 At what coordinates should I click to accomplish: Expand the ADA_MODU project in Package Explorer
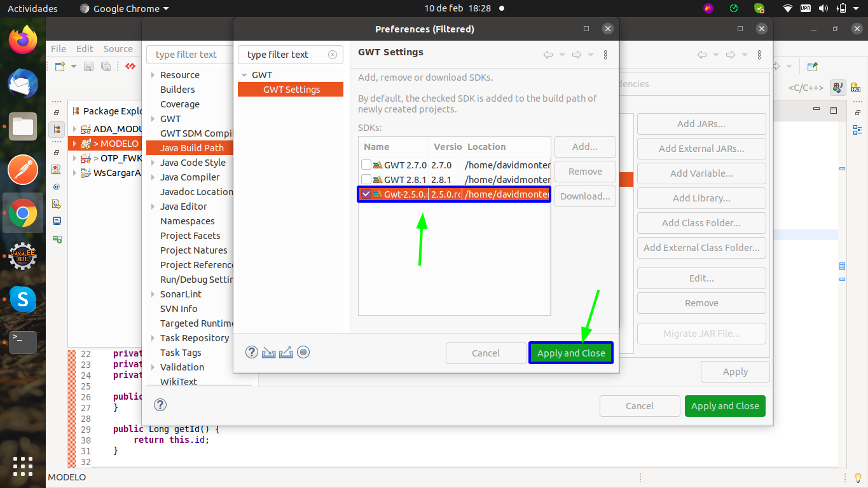point(75,129)
